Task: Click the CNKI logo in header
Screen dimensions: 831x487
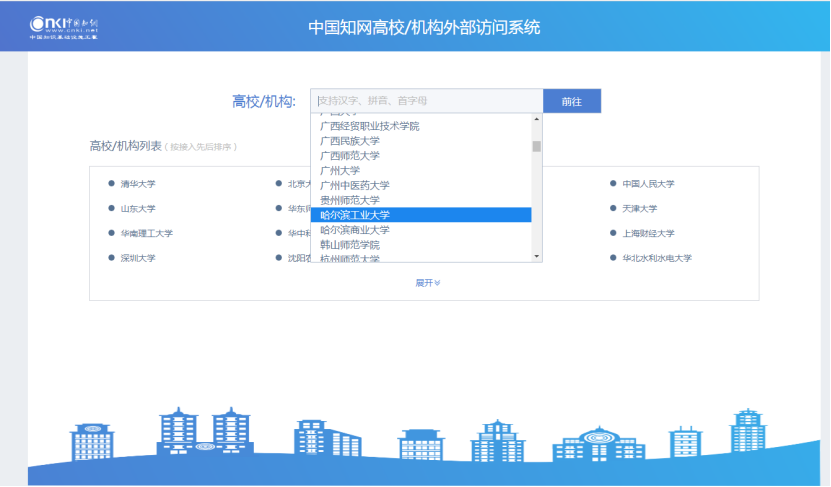Action: [64, 28]
